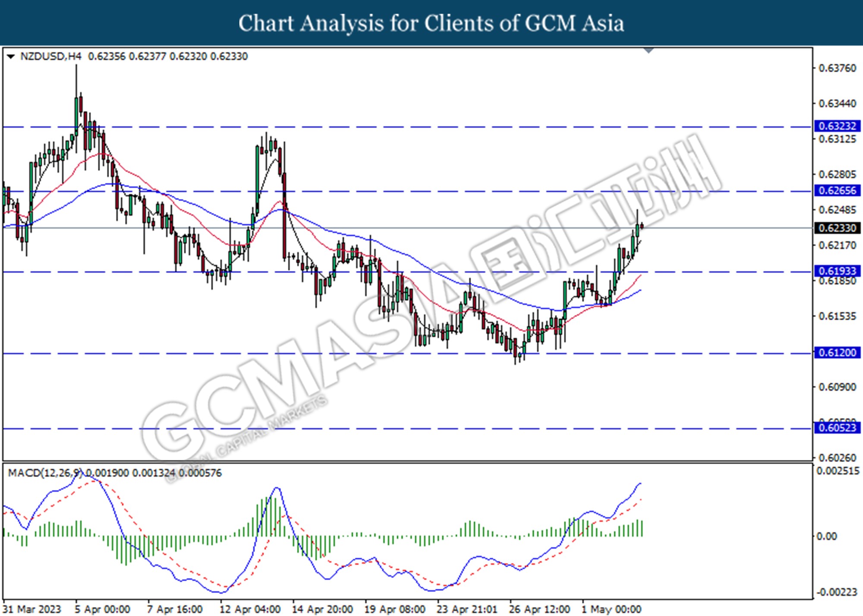Click the MACD 0.002515 scale value
863x616 pixels.
point(838,471)
